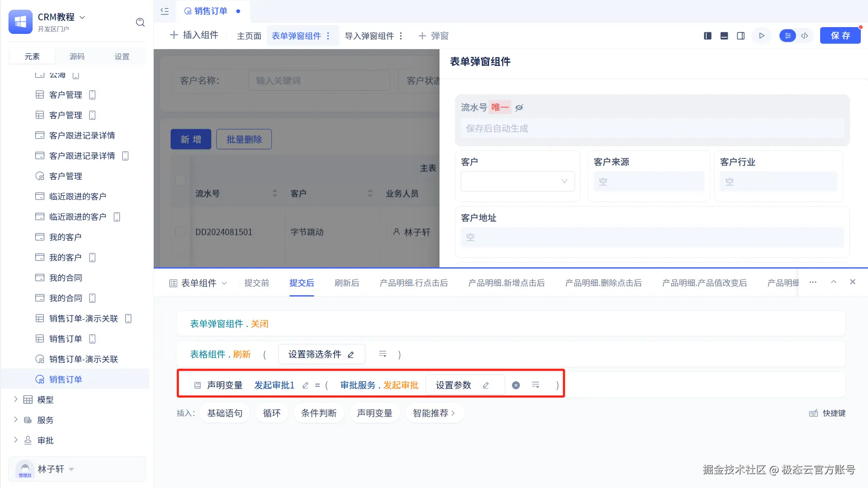Screen dimensions: 868x488
Task: Click the edit pencil in 设置筛选条件
Action: [351, 355]
